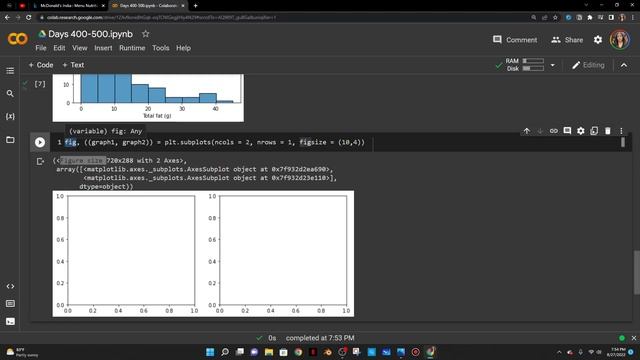This screenshot has width=640, height=360.
Task: Bookmark this page with star icon
Action: pyautogui.click(x=555, y=18)
